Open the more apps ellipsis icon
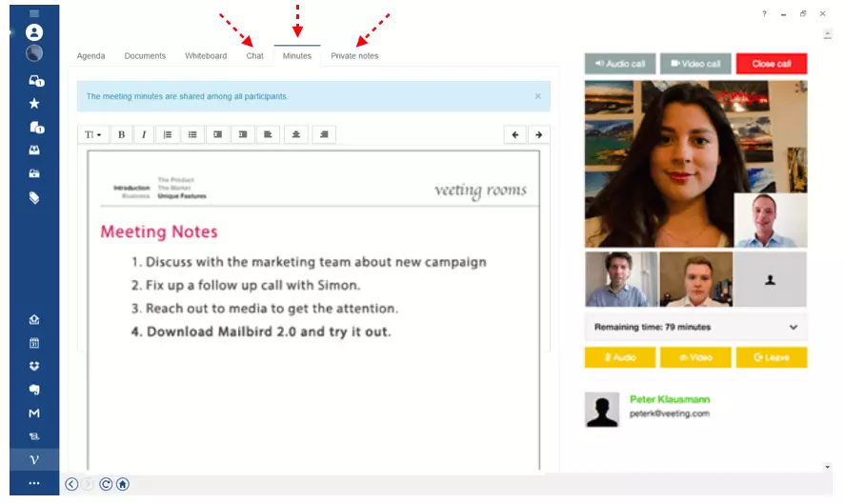 [x=34, y=484]
